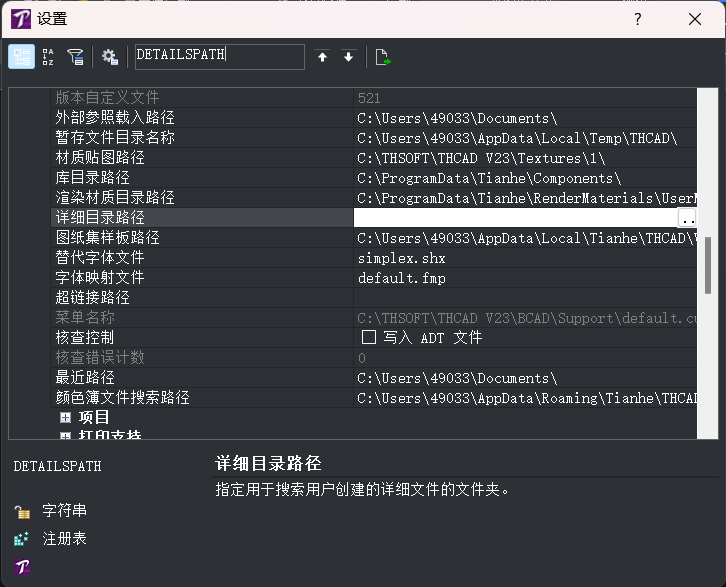This screenshot has width=726, height=587.
Task: Select the 核查控制 label
Action: tap(85, 337)
